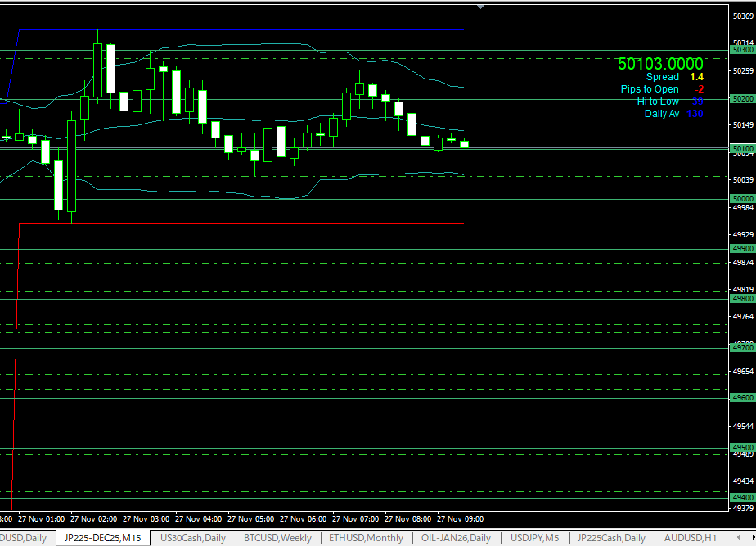Click the 50100 price level tag

742,149
